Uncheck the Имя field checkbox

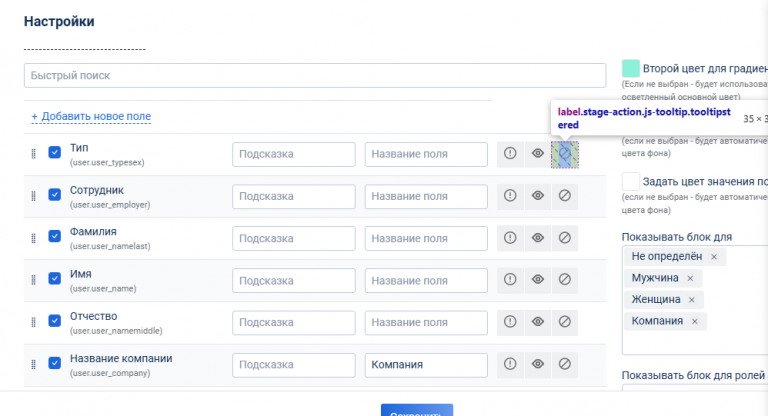pyautogui.click(x=54, y=278)
